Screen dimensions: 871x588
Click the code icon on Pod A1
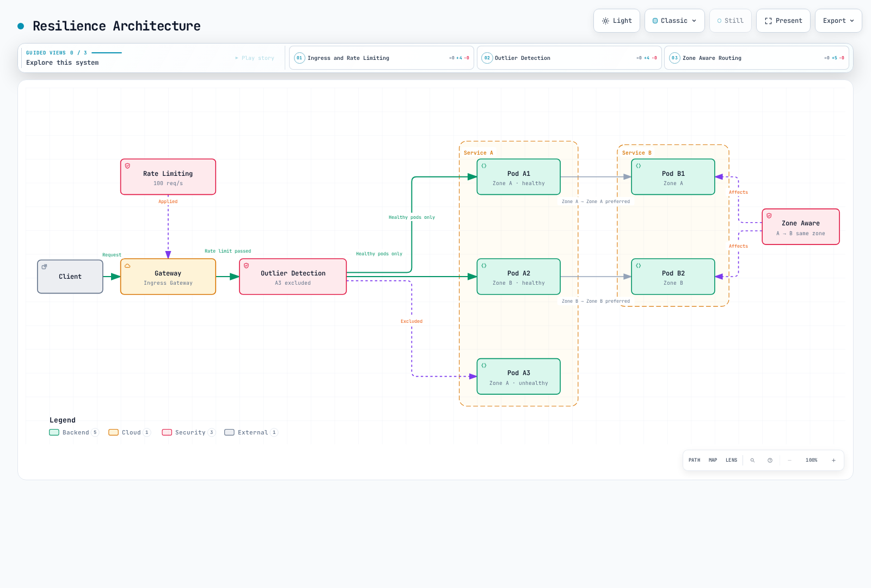point(484,166)
